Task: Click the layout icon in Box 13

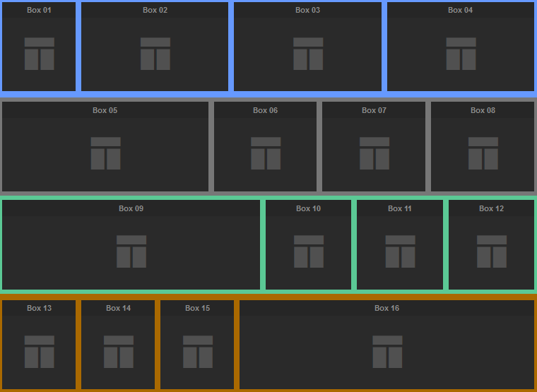Action: [40, 352]
